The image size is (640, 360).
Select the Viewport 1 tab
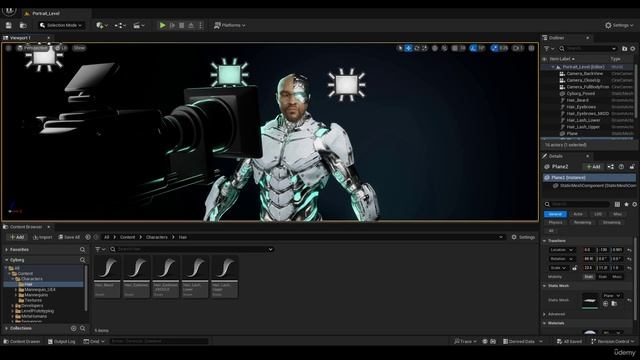(x=20, y=38)
